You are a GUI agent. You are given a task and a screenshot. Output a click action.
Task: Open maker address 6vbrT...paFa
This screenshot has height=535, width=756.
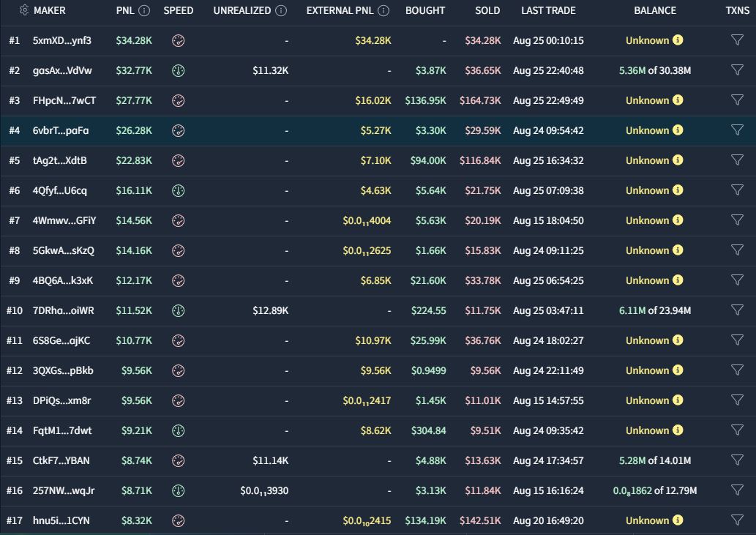tap(61, 130)
